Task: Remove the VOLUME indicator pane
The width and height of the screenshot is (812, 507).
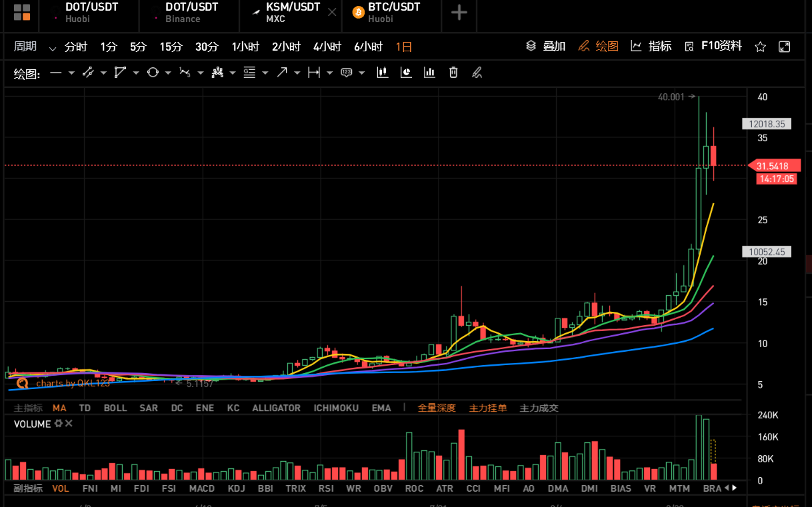Action: [69, 424]
